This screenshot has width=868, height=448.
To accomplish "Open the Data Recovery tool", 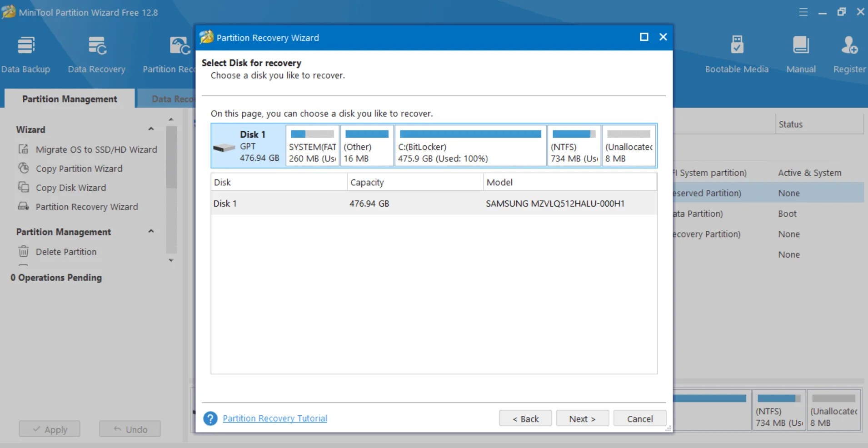I will [x=96, y=52].
